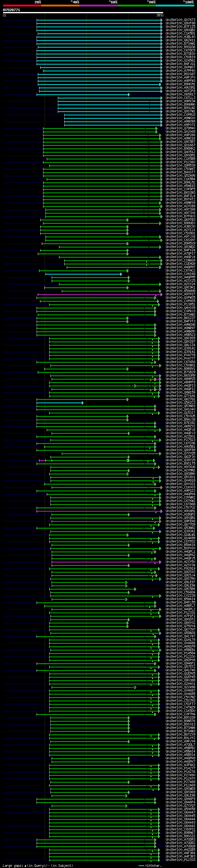Click label UniRef100_A9XAM1
Viewport: 197px width, 868px height.
[180, 511]
